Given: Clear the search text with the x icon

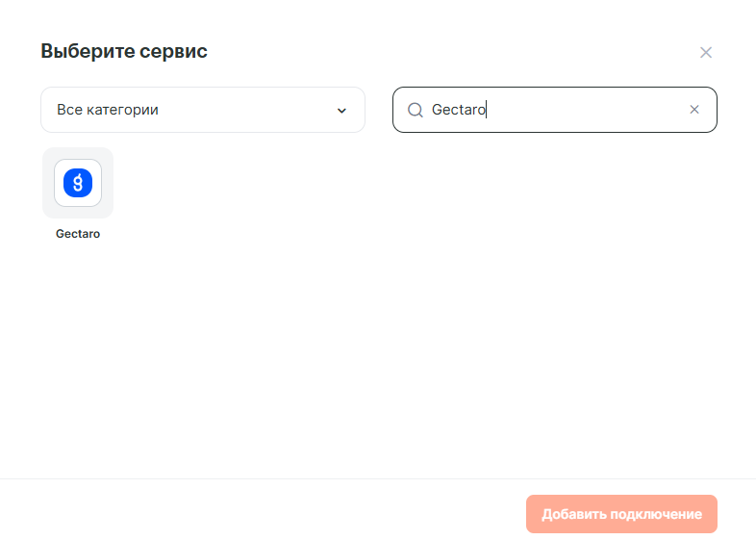Looking at the screenshot, I should 694,110.
